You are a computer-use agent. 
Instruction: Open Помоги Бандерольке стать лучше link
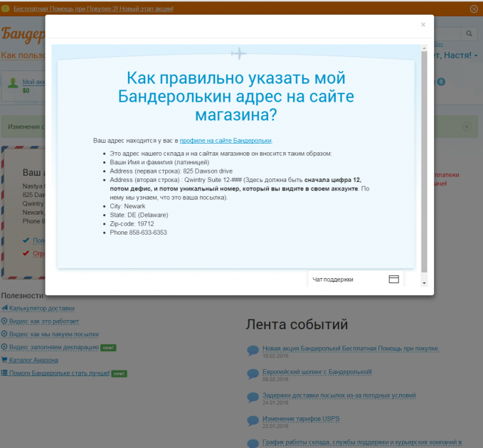[x=59, y=373]
